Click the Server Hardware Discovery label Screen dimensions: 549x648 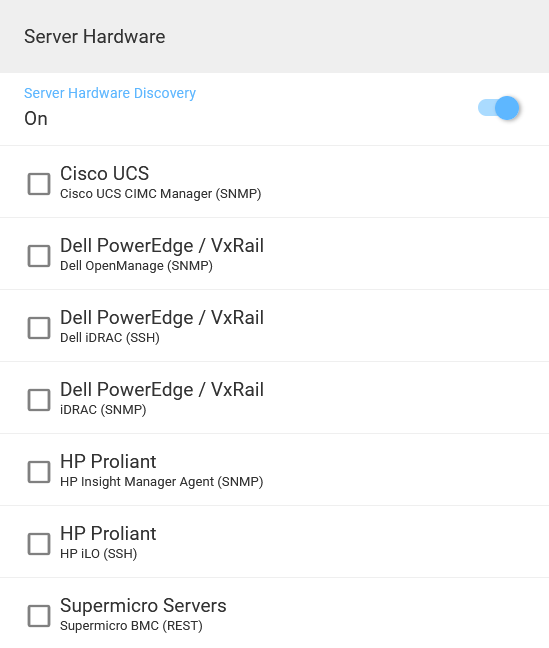click(x=110, y=93)
